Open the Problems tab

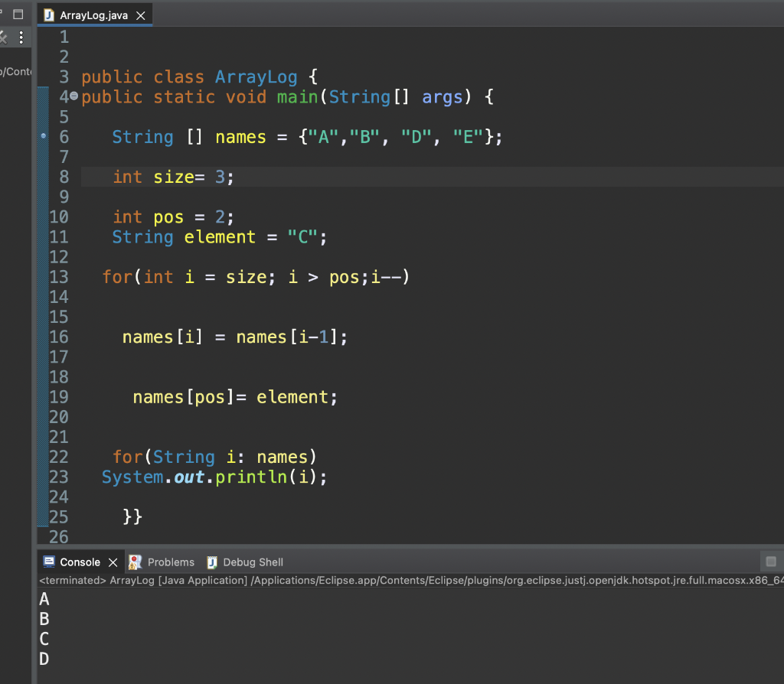[170, 562]
